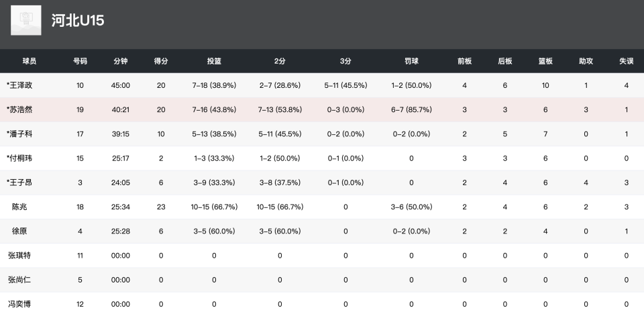
Task: Click the 球员 column header
Action: (x=30, y=61)
